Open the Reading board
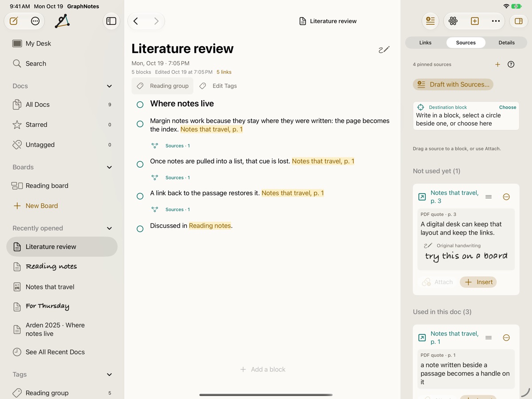Screen dimensions: 532x399 (62, 186)
